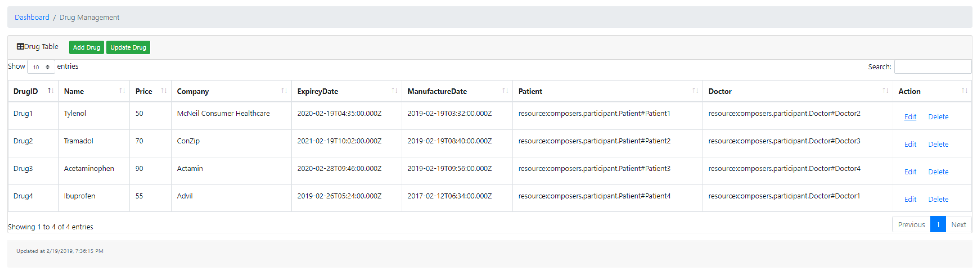
Task: Delete the Drug4 Ibuprofen row
Action: pyautogui.click(x=938, y=199)
